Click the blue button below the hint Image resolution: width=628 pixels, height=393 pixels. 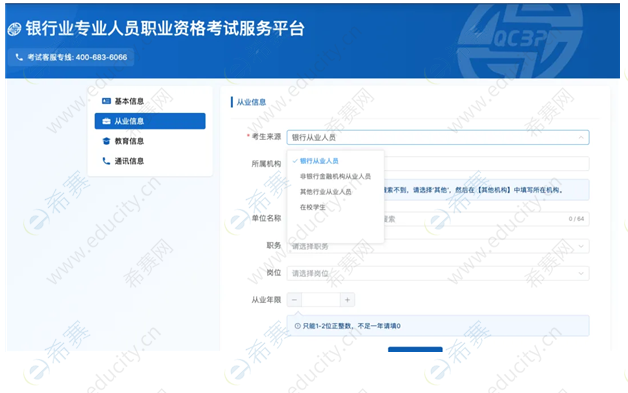415,349
